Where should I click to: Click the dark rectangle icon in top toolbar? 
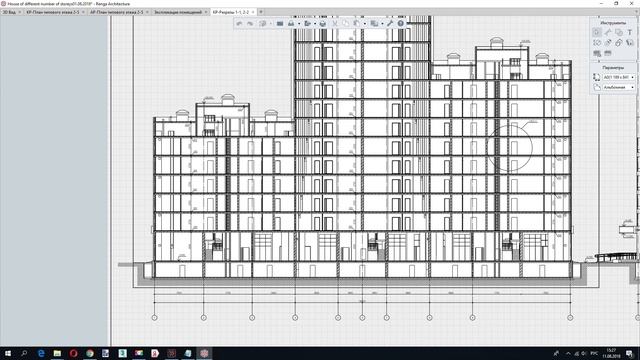point(280,24)
